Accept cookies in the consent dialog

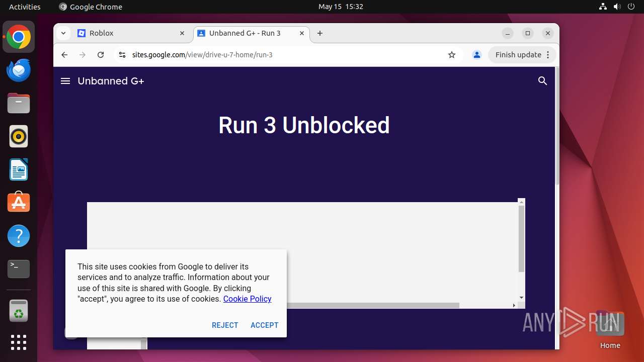[x=265, y=325]
